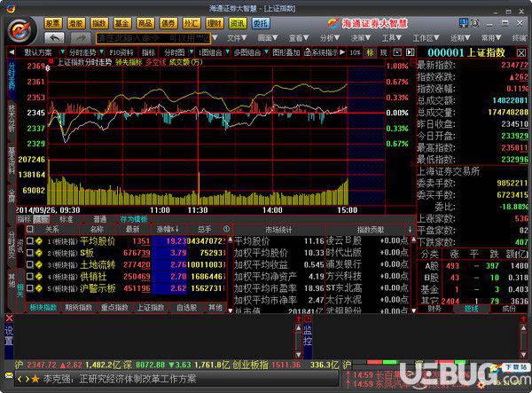Screen dimensions: 532x393
Task: Switch to the 重点指数 tab
Action: tap(114, 308)
